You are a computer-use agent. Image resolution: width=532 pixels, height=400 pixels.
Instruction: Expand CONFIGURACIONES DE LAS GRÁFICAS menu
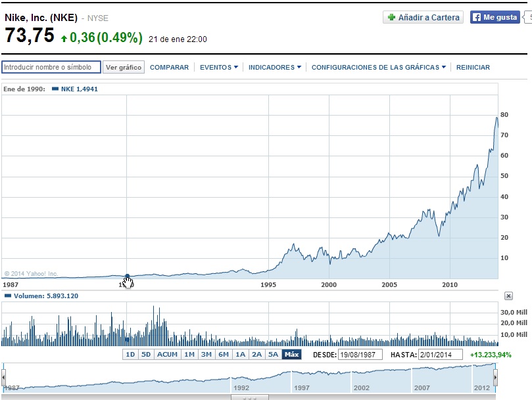378,68
